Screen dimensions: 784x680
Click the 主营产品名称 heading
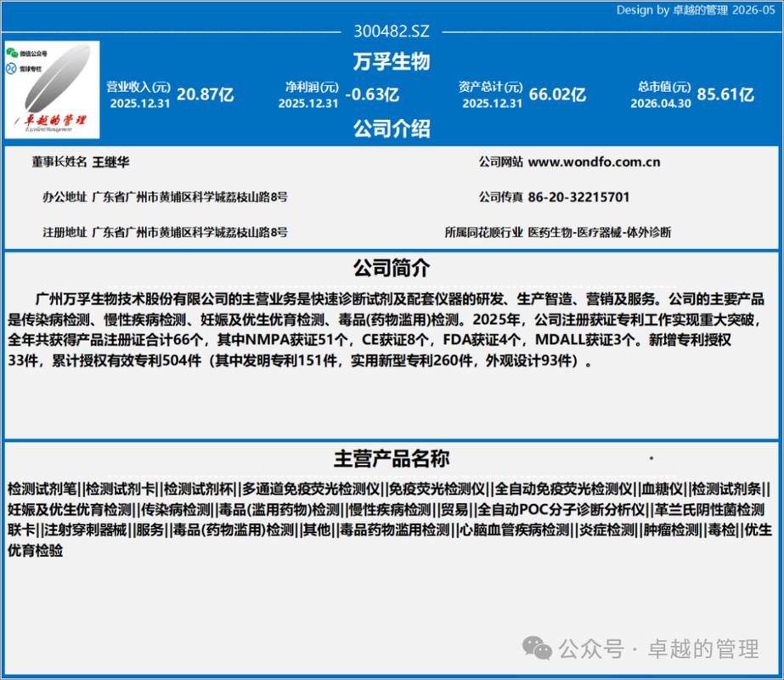coord(392,458)
